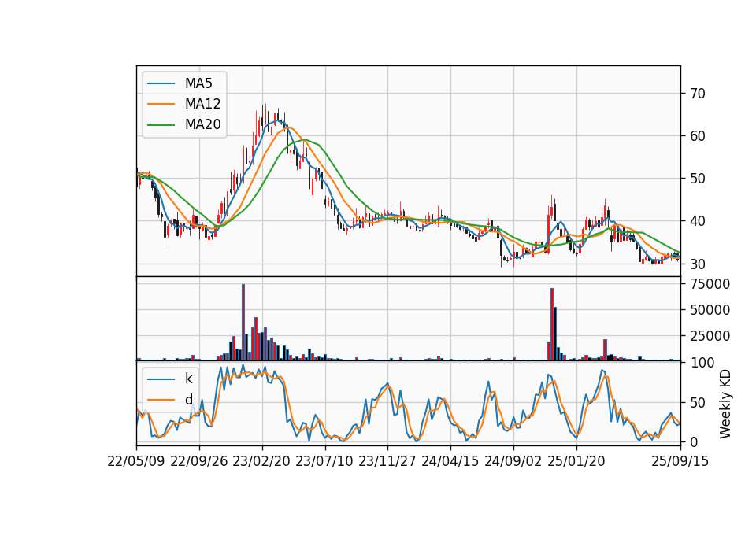The width and height of the screenshot is (756, 543).
Task: Click the price axis value 60
Action: [x=698, y=136]
